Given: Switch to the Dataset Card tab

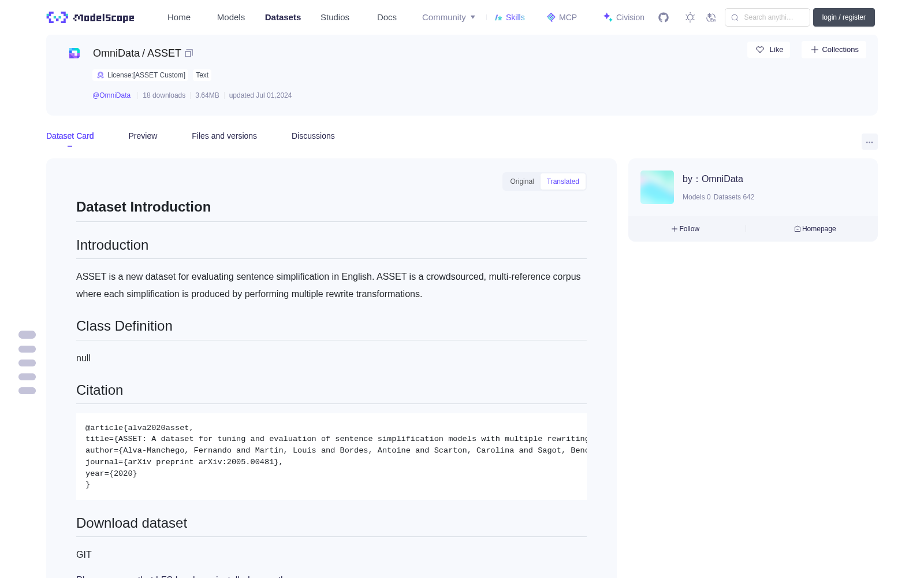Looking at the screenshot, I should pos(70,136).
